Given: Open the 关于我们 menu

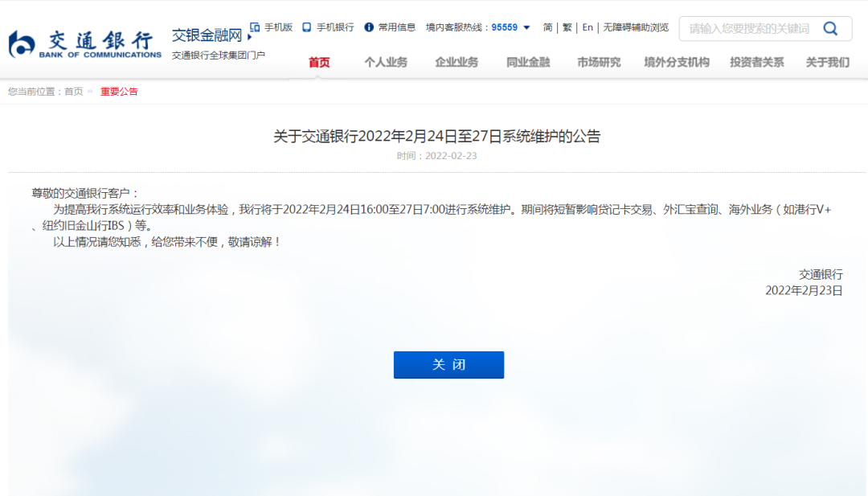Looking at the screenshot, I should point(828,63).
